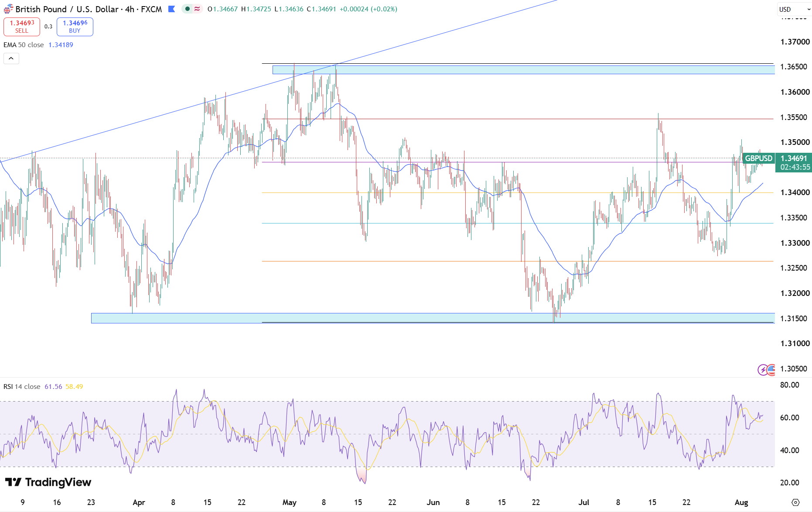Click the 0.3 spread value
The image size is (812, 512).
(48, 27)
